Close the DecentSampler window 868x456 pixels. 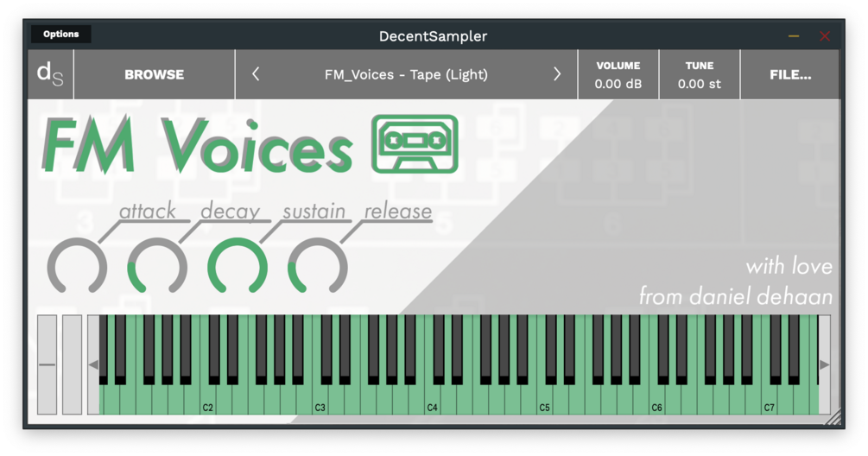pyautogui.click(x=825, y=36)
